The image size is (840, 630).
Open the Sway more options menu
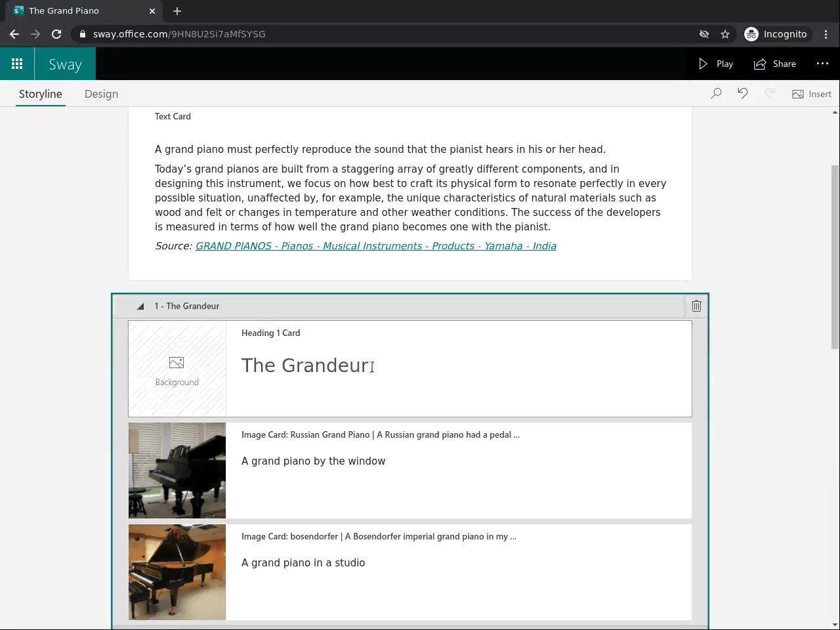pos(823,64)
